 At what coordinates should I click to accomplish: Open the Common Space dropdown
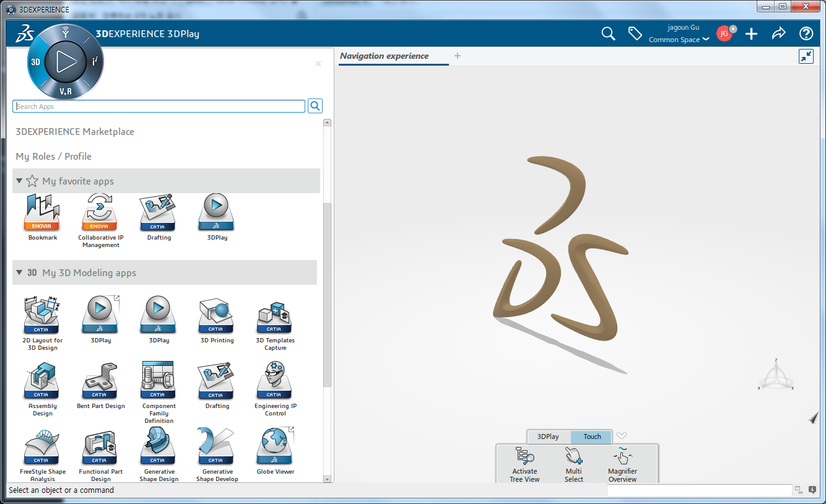[x=678, y=40]
